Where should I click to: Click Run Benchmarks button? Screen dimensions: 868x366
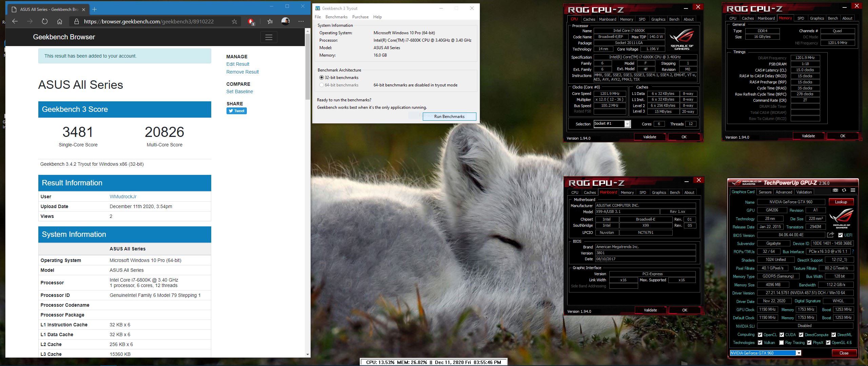pos(449,116)
